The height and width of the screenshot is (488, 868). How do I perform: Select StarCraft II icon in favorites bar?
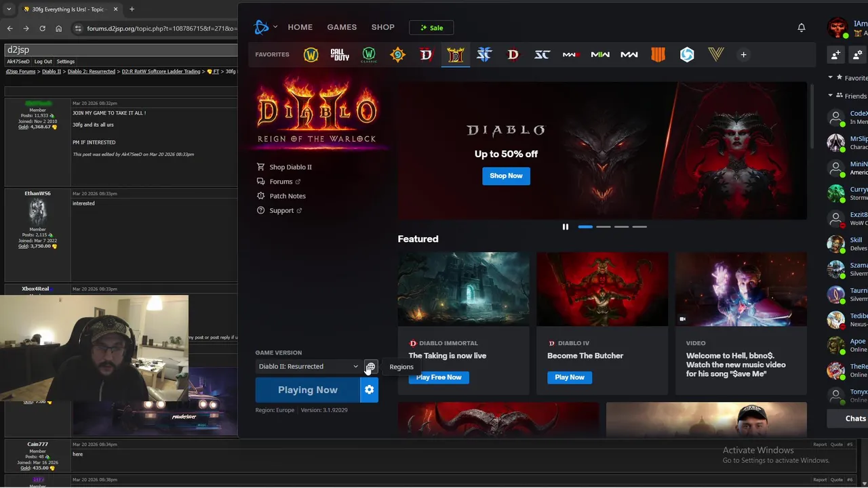pos(484,55)
